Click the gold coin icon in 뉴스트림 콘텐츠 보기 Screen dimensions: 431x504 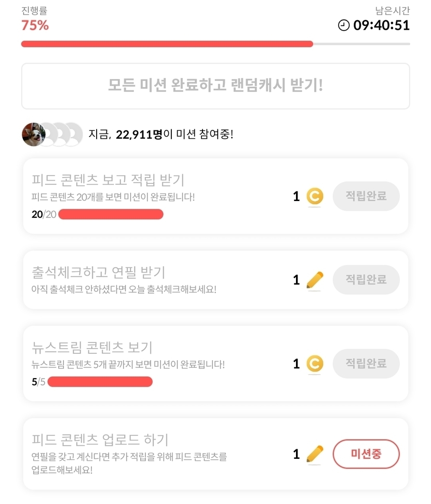coord(314,364)
